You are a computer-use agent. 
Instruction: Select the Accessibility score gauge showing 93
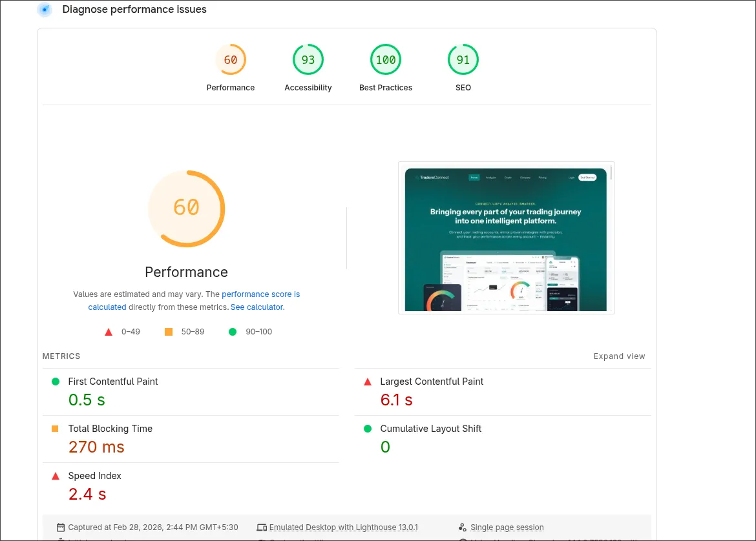(x=308, y=59)
